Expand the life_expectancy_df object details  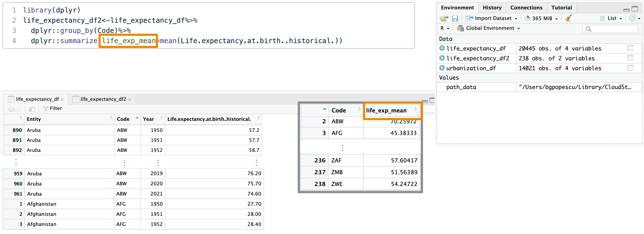coord(442,48)
